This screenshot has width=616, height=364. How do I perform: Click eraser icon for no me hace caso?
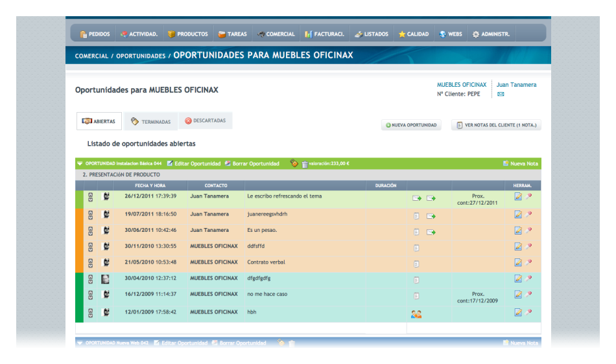(x=528, y=294)
